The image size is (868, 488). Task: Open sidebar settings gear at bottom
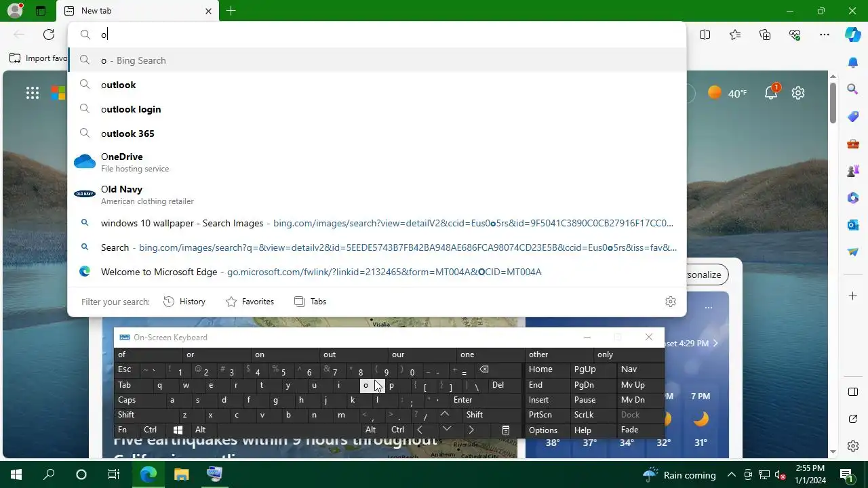(x=853, y=446)
